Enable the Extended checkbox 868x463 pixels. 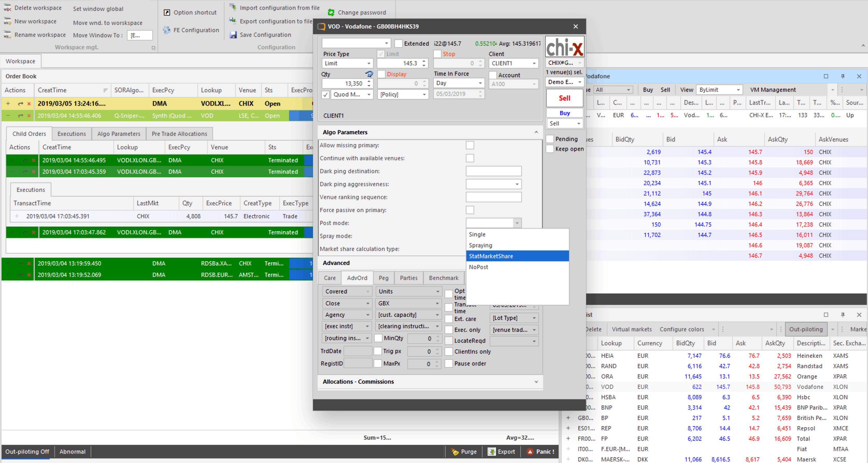pos(398,44)
